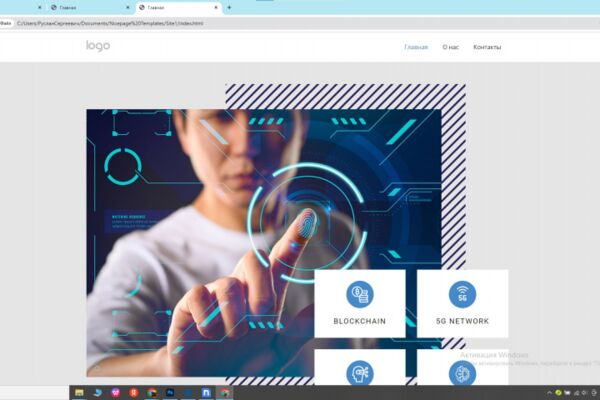Open the blue bird app on taskbar
Viewport: 600px width, 400px height.
(98, 392)
